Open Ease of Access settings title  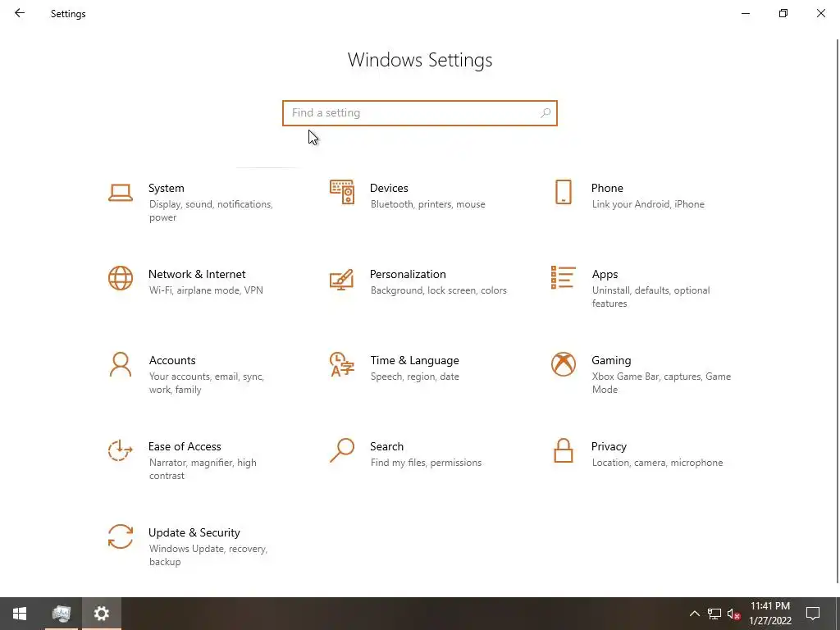click(185, 447)
